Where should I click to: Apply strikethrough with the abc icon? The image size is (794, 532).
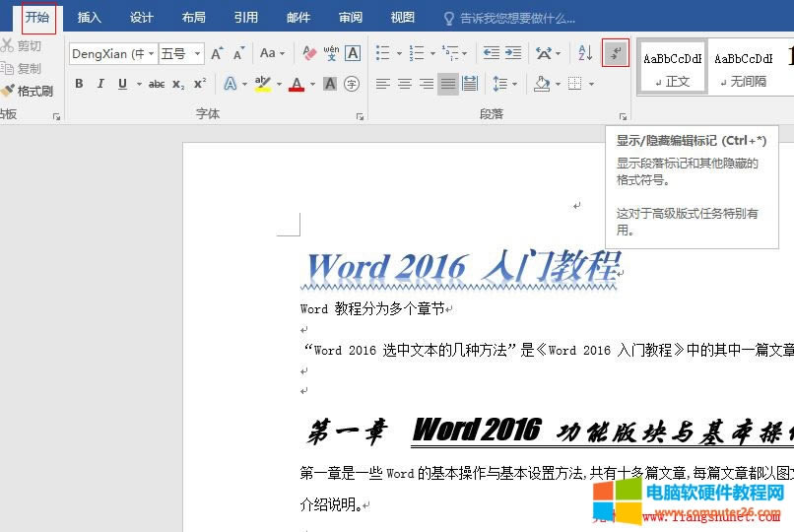coord(157,85)
